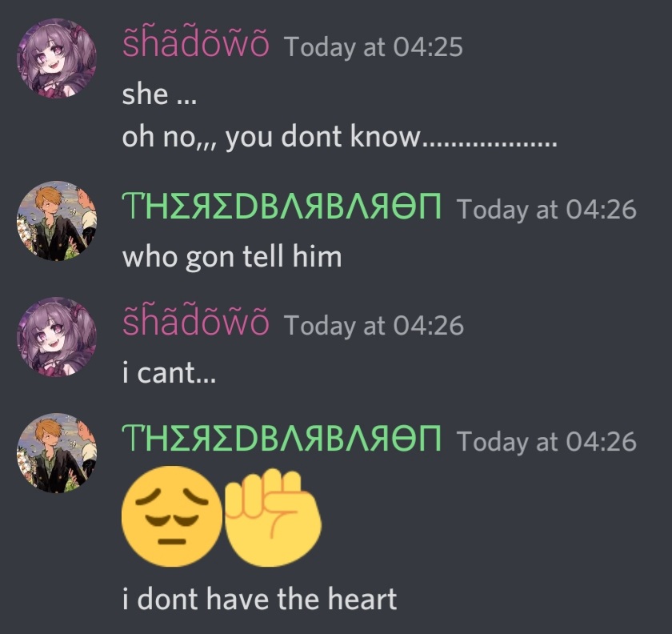Click the green username above the emojis
672x634 pixels.
pos(282,439)
